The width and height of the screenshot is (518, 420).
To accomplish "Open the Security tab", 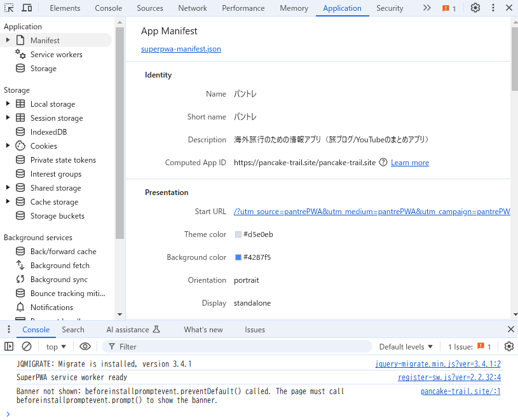I will pos(390,8).
